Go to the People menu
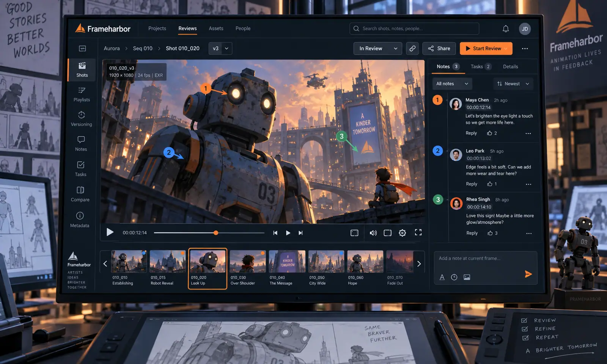The height and width of the screenshot is (364, 607). (243, 28)
